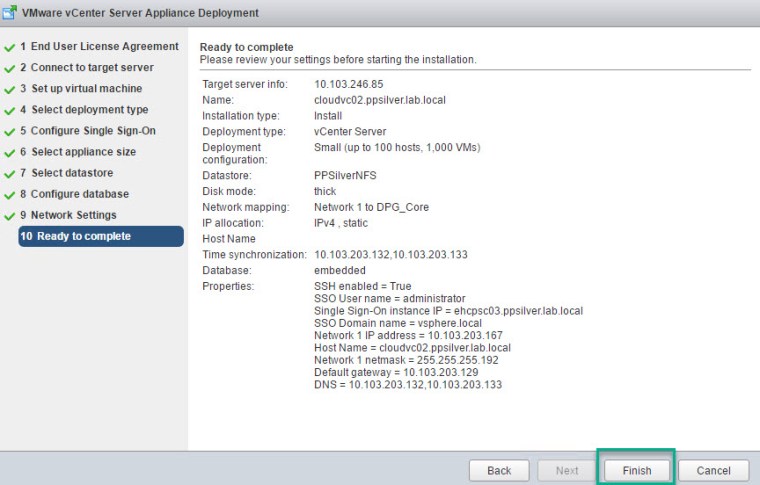Select step 7 Select datastore
760x485 pixels.
(x=66, y=173)
